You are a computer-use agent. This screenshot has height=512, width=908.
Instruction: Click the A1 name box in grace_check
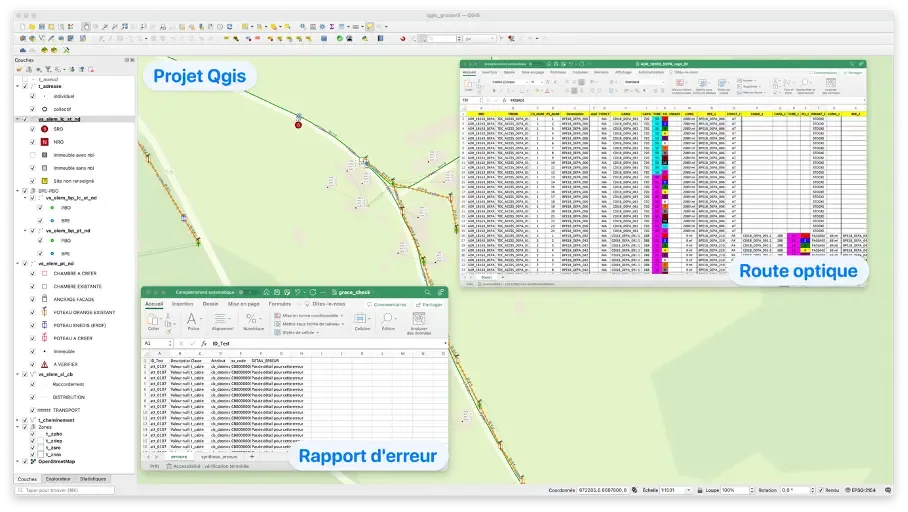click(155, 343)
